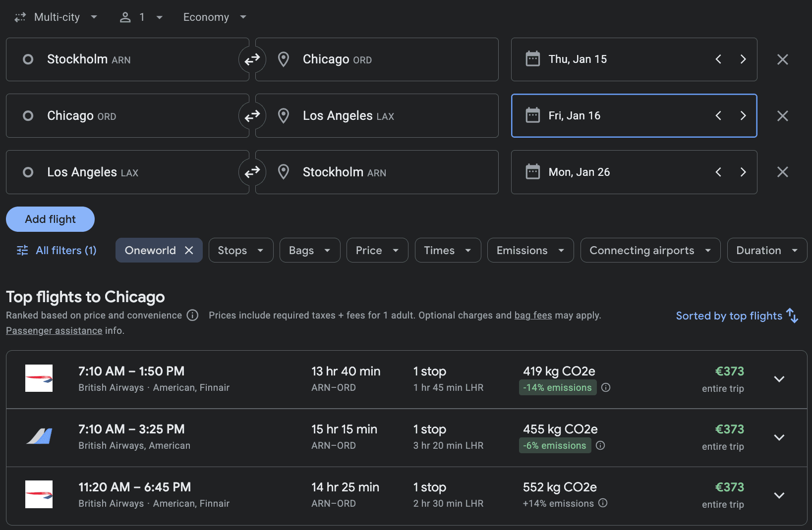Swap Stockholm and Chicago airports in first leg
Screen dimensions: 812x530
pyautogui.click(x=252, y=59)
